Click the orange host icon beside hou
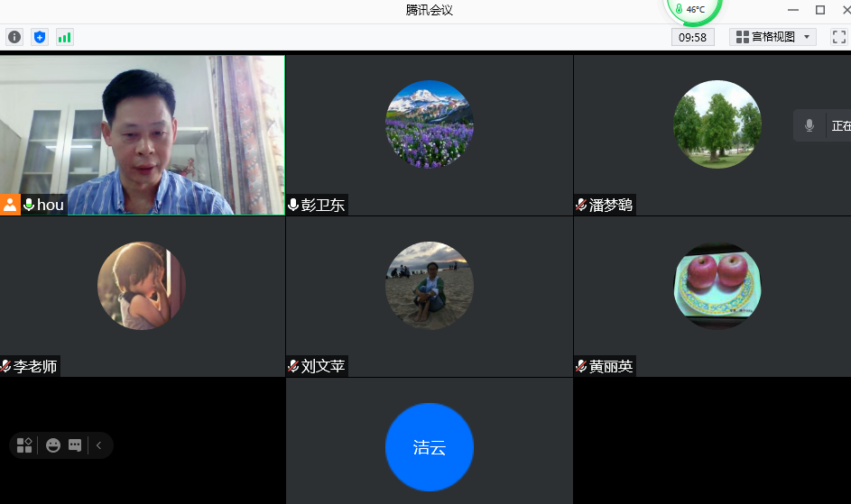The image size is (851, 504). (10, 205)
